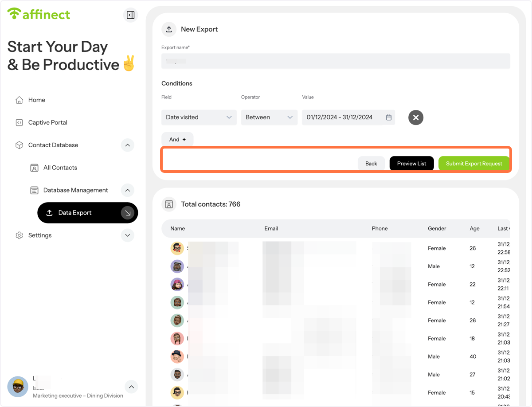Click avatar of the Male age 40 row

click(x=177, y=356)
